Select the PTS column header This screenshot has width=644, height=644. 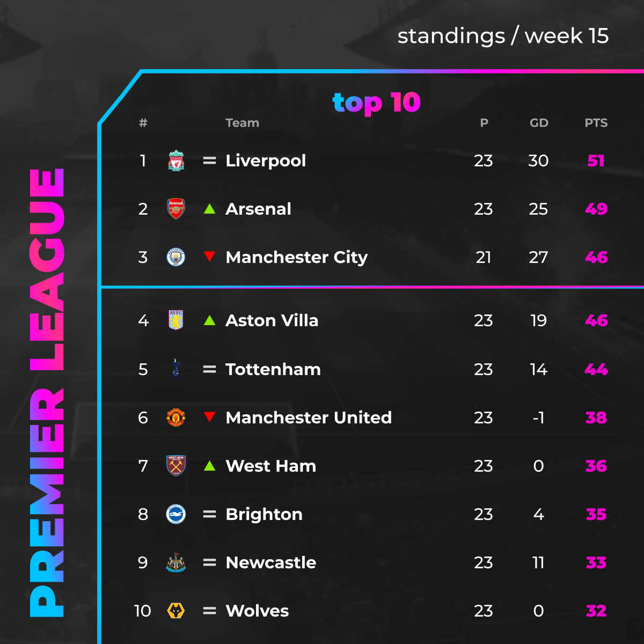coord(596,123)
